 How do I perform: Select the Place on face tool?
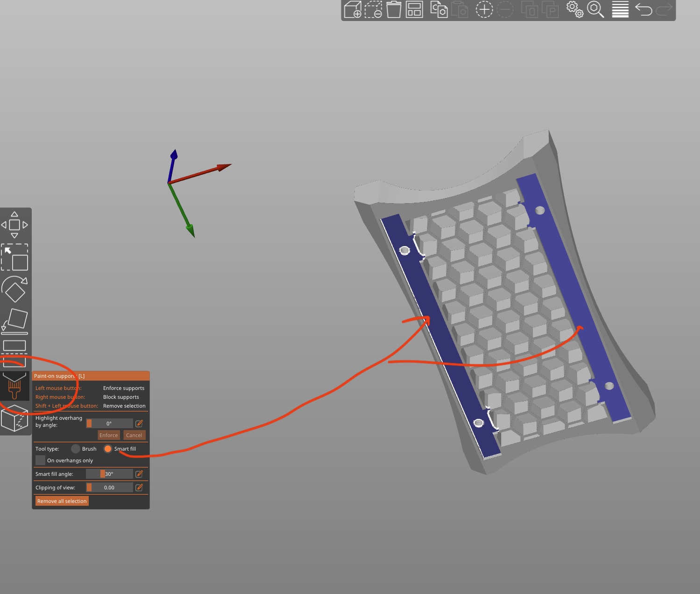click(x=14, y=321)
